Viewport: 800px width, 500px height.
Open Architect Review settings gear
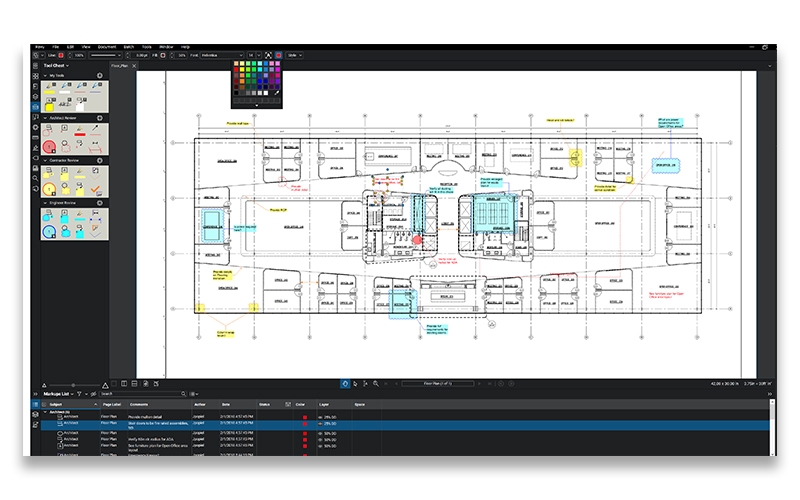(100, 118)
